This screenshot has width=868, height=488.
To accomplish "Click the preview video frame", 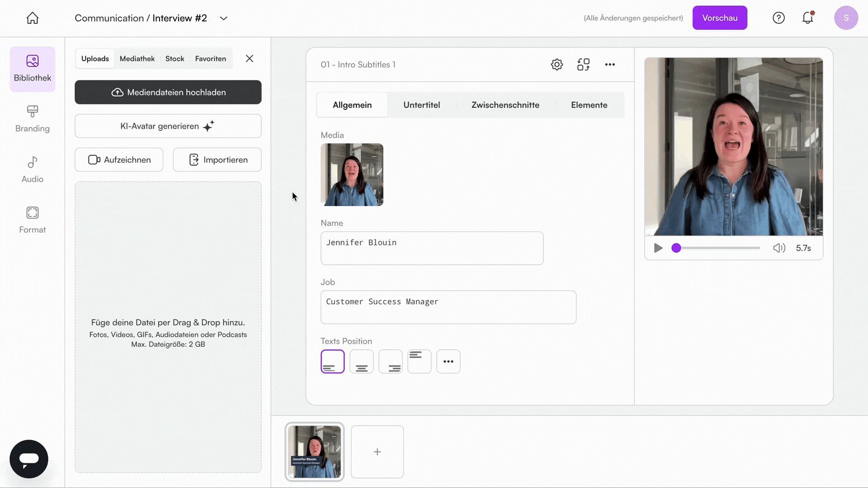I will tap(734, 146).
